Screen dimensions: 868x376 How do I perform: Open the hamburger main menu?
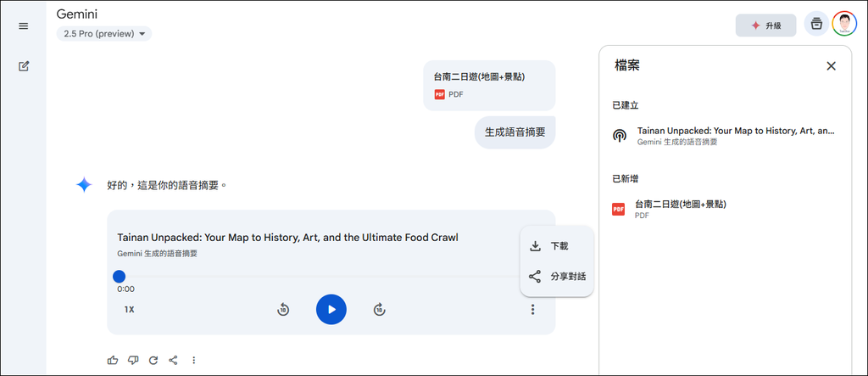click(x=23, y=26)
